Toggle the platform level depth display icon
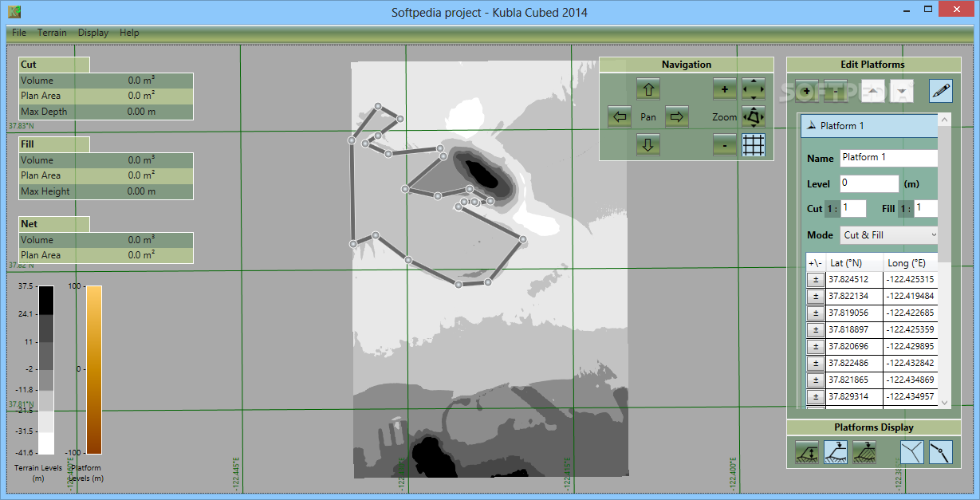 (807, 452)
